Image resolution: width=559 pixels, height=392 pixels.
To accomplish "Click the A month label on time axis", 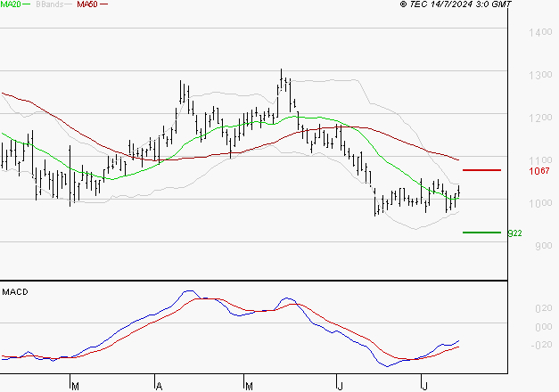I will point(160,387).
